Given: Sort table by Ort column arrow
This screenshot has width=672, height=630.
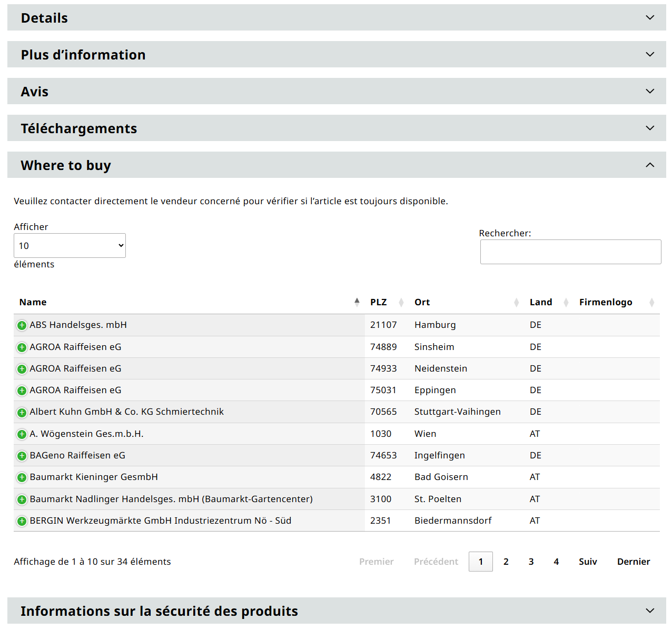Looking at the screenshot, I should (516, 302).
